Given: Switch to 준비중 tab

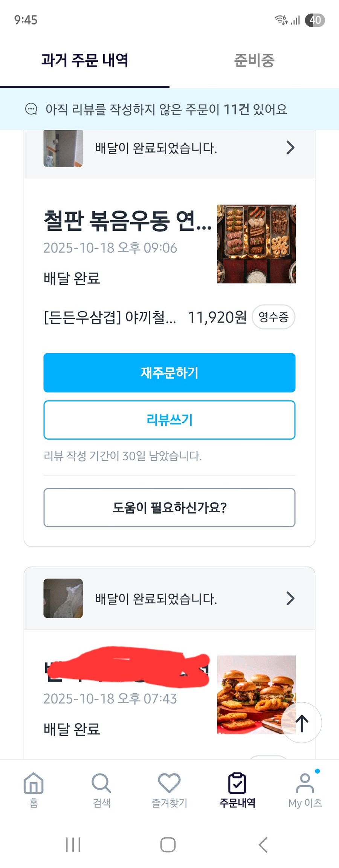Looking at the screenshot, I should (x=254, y=60).
